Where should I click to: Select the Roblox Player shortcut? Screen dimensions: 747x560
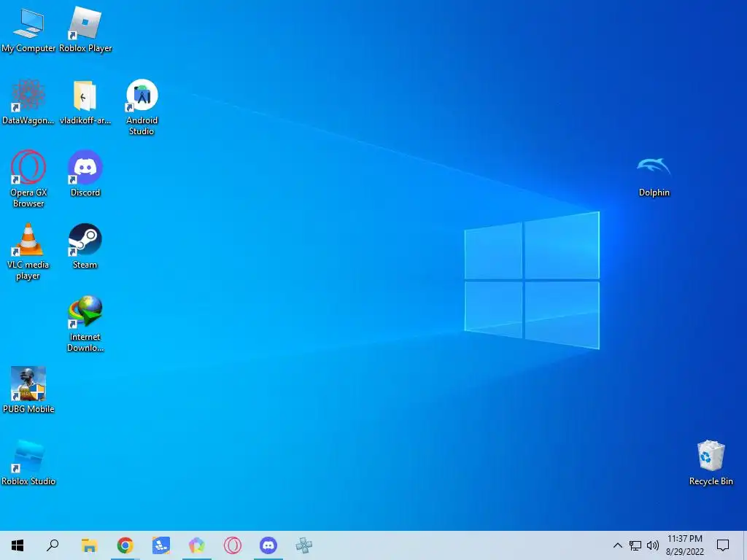[85, 31]
